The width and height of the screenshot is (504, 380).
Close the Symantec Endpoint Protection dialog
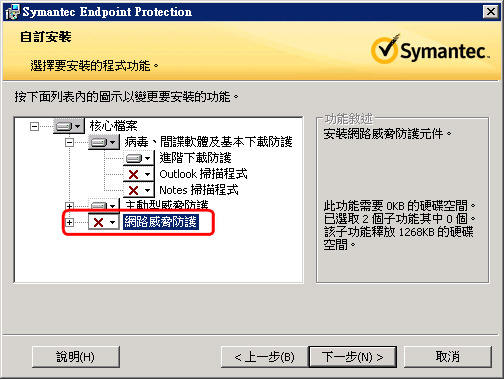click(491, 12)
